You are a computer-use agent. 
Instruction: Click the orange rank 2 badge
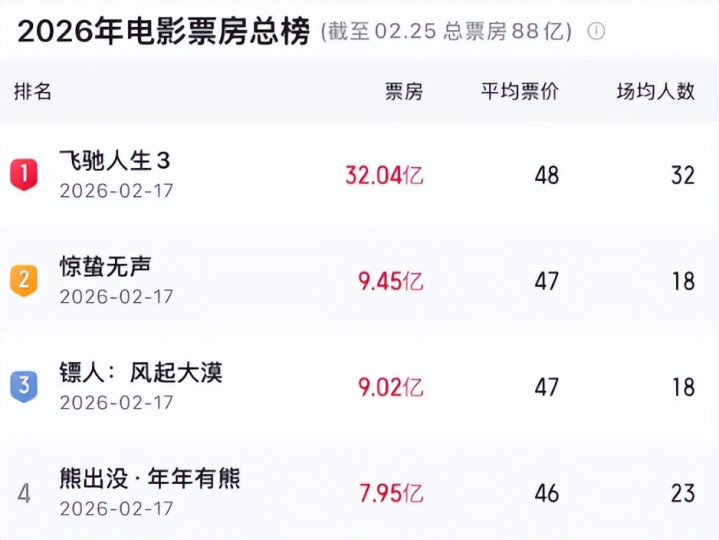pos(23,281)
